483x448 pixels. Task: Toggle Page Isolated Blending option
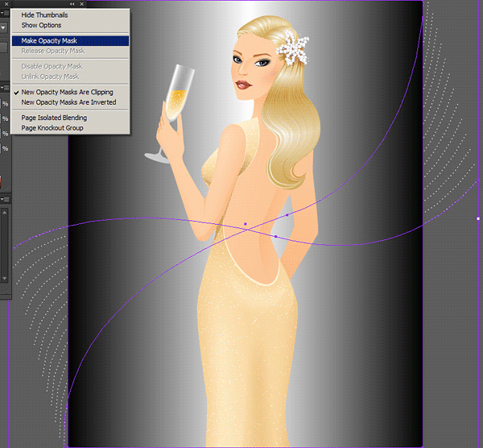point(54,118)
